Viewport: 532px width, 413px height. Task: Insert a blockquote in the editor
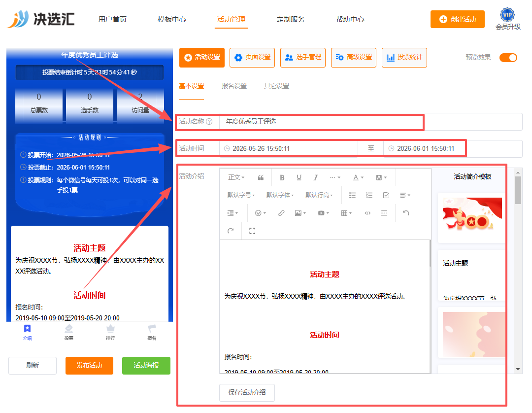261,177
